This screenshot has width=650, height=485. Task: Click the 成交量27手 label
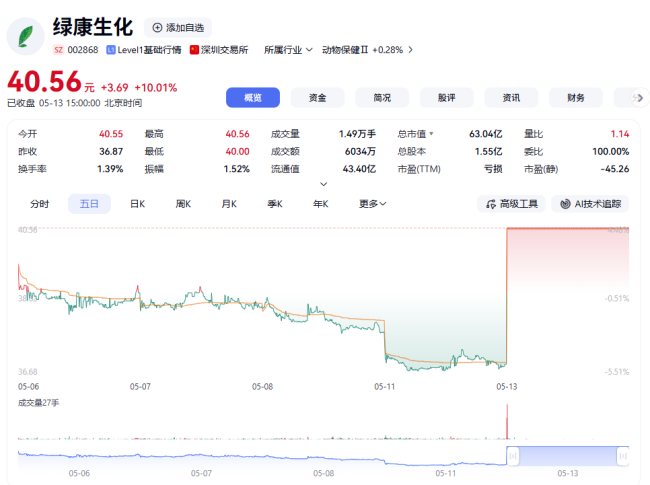pyautogui.click(x=39, y=403)
